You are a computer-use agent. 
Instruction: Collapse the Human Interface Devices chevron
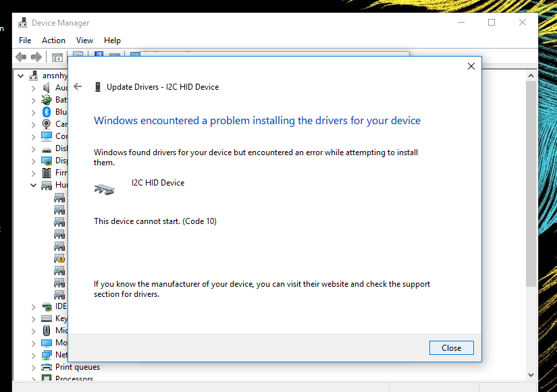pyautogui.click(x=33, y=185)
